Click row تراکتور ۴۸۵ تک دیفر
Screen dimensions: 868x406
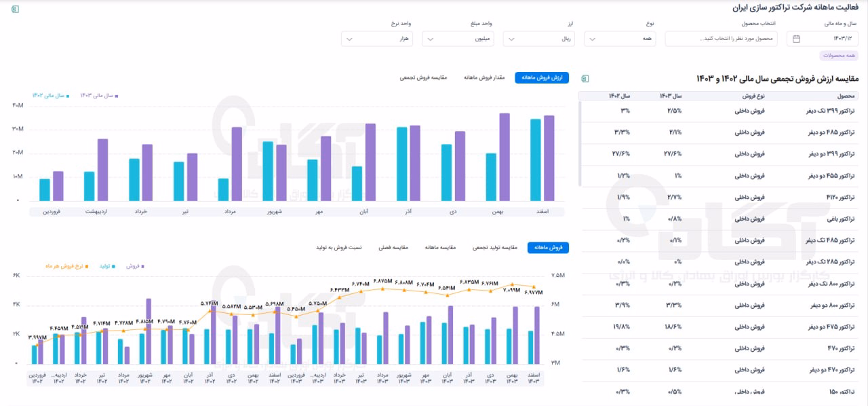point(719,240)
